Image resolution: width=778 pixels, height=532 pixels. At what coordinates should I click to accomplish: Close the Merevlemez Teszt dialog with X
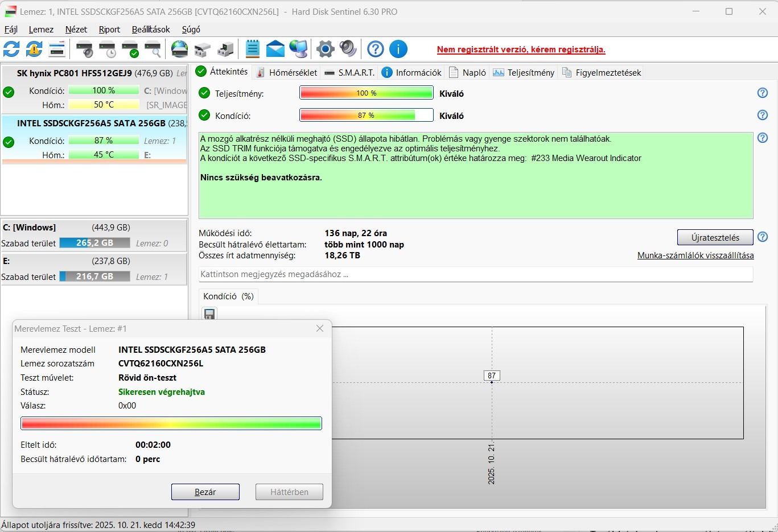coord(320,328)
